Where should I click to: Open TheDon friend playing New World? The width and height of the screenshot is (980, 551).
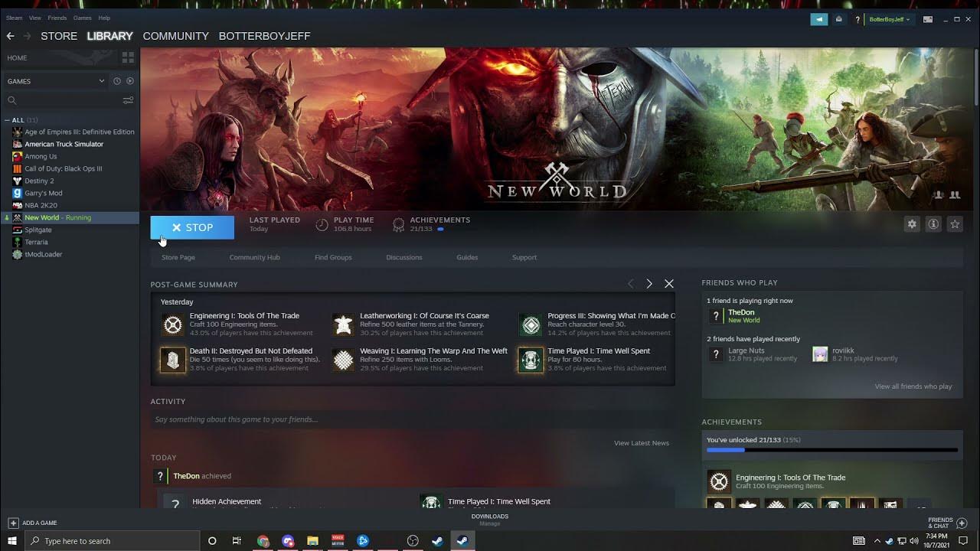click(x=740, y=316)
